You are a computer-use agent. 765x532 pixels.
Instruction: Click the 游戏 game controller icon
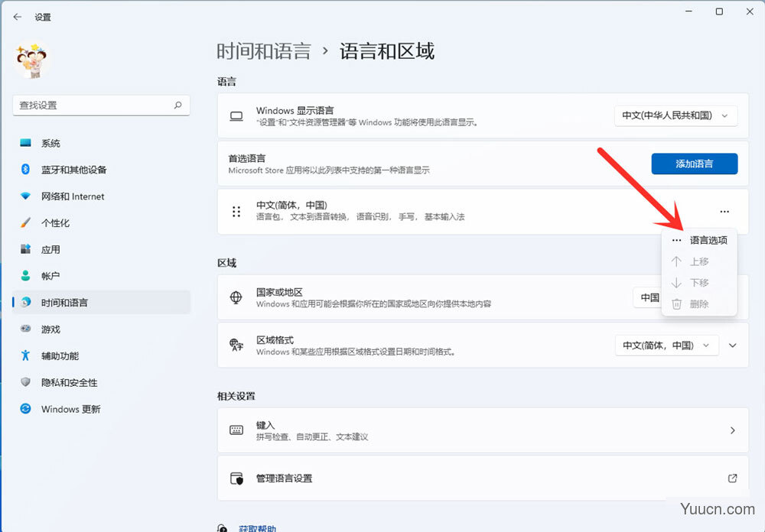pyautogui.click(x=25, y=329)
